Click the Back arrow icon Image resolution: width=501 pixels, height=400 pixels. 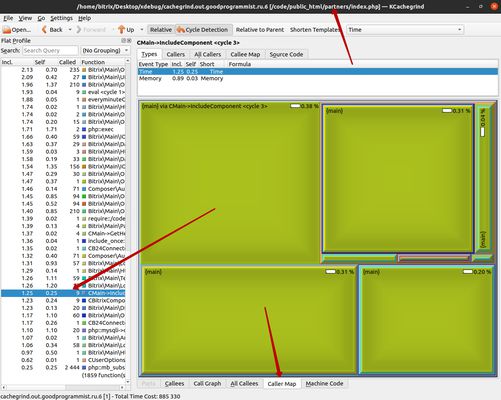click(x=44, y=30)
